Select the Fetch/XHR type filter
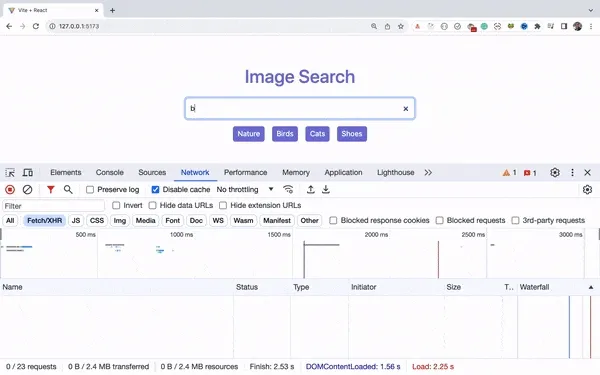Screen dimensions: 600x375 (44, 221)
